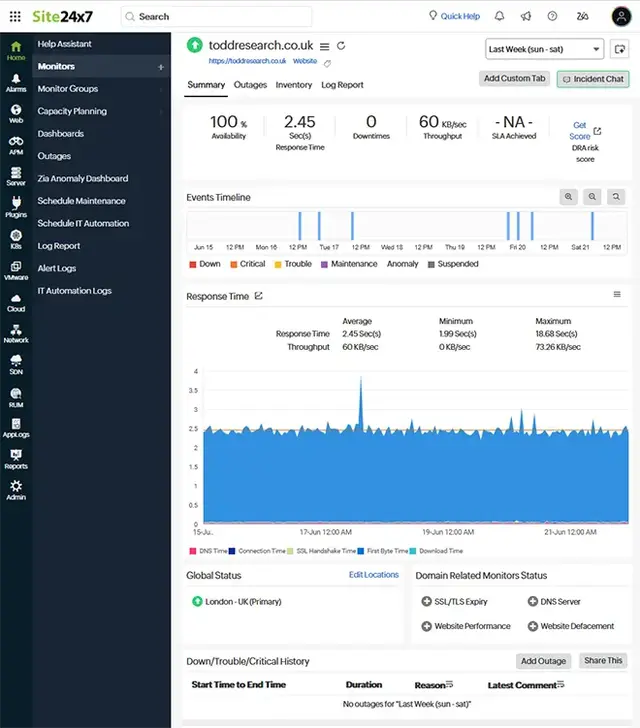Viewport: 640px width, 728px height.
Task: Expand Website Defacement monitor
Action: (x=533, y=626)
